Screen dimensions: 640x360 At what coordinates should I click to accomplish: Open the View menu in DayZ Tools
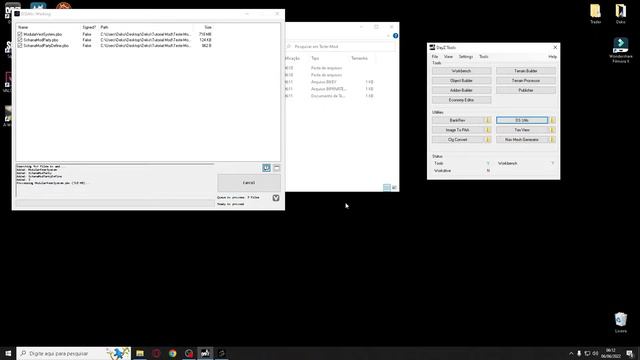[448, 57]
